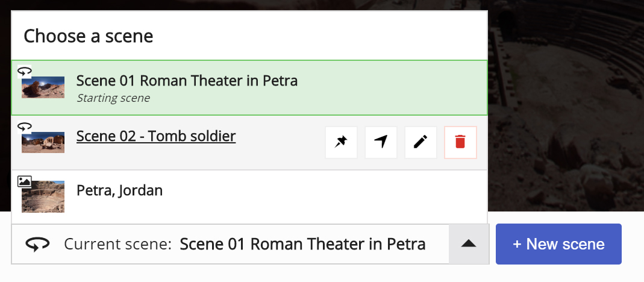Click the Current scene selector field
Viewport: 644px width, 282px height.
(x=230, y=244)
